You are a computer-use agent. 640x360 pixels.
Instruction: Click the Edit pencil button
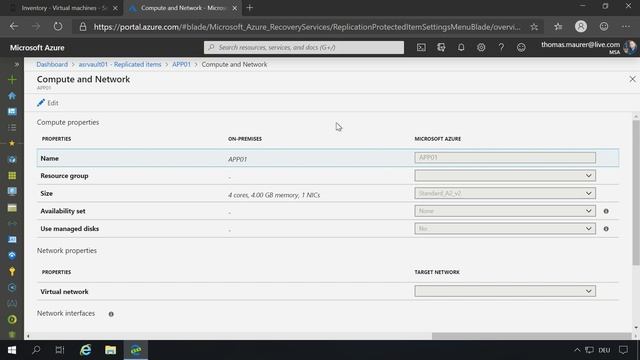48,103
